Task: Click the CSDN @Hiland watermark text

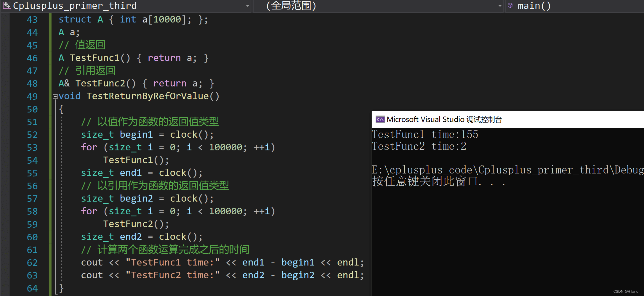Action: (626, 292)
